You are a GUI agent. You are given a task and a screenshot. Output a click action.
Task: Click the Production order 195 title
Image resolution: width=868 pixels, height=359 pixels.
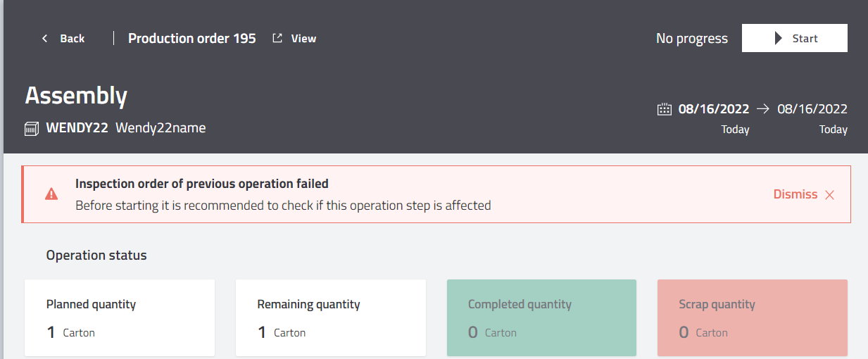[192, 38]
